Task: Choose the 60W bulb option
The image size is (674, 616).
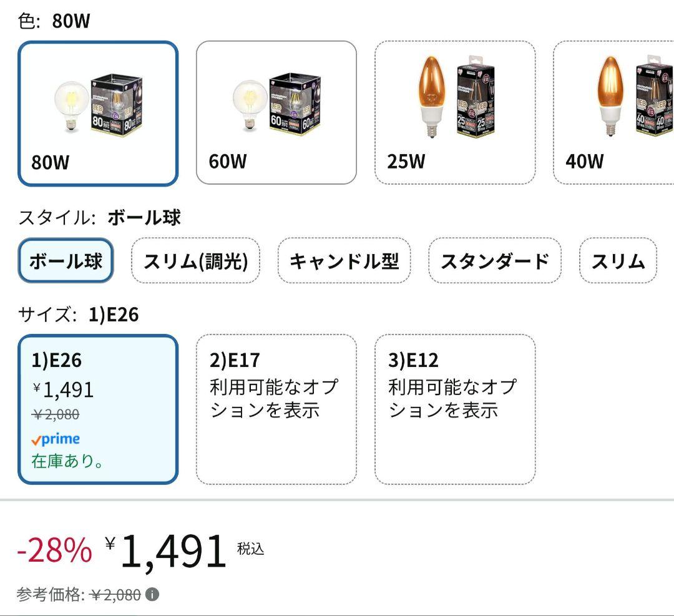Action: pos(276,113)
